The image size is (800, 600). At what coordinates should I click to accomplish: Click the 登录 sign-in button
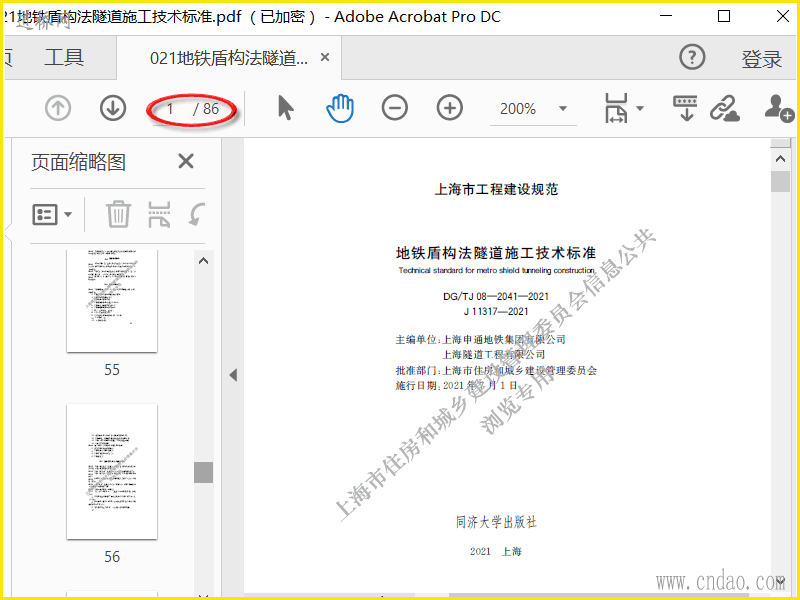pos(761,59)
